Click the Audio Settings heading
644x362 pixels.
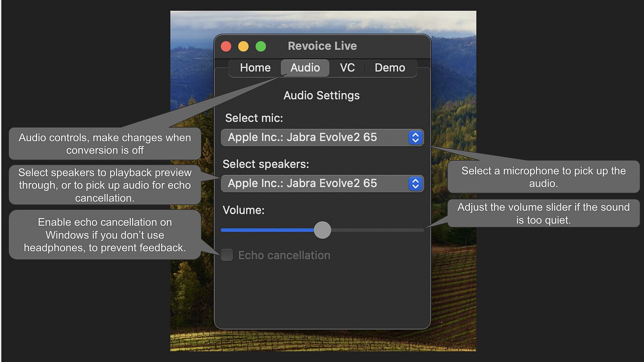tap(322, 95)
